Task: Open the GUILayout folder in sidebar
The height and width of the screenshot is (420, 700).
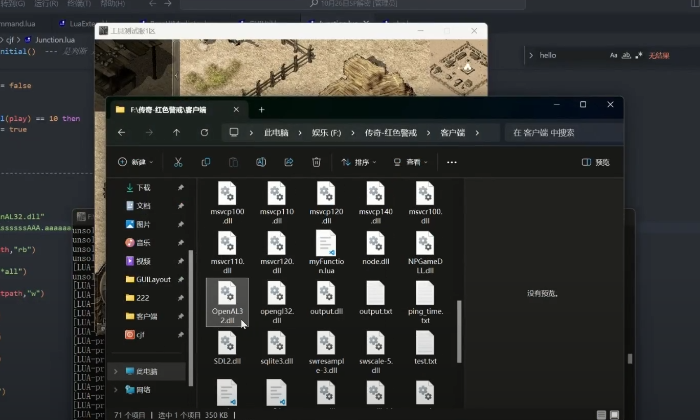Action: pyautogui.click(x=153, y=279)
